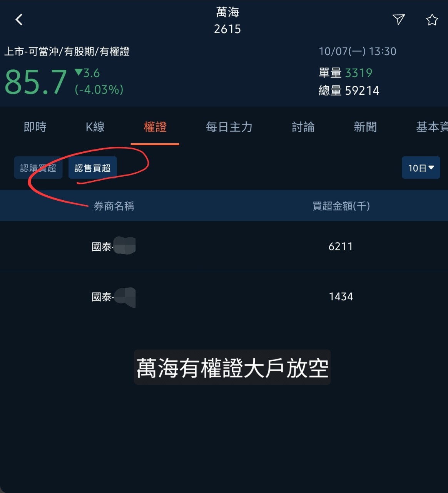Screen dimensions: 448x493
Task: Tap the 萬海 2615 stock title
Action: pyautogui.click(x=227, y=20)
